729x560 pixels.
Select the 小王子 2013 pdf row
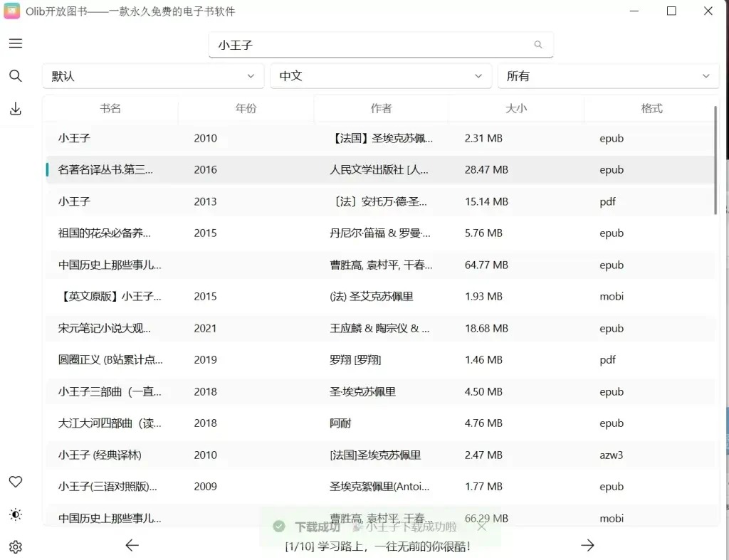coord(380,201)
